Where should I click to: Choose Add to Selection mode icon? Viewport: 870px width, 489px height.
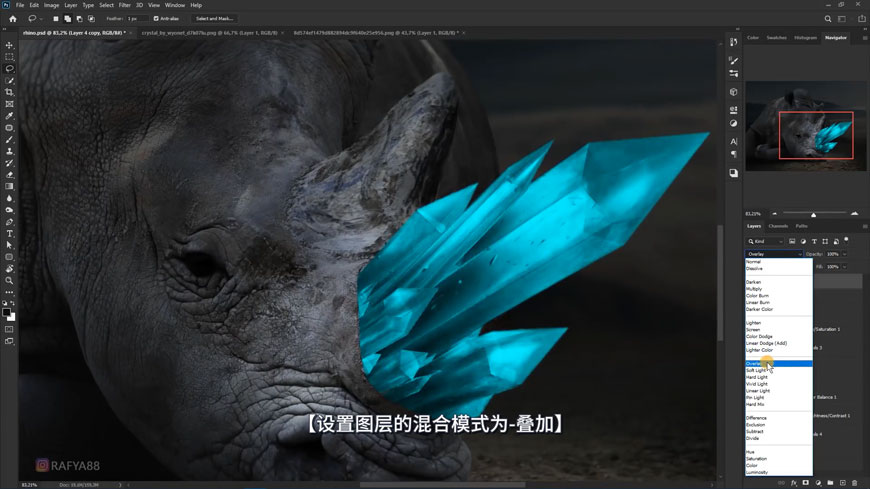click(68, 18)
